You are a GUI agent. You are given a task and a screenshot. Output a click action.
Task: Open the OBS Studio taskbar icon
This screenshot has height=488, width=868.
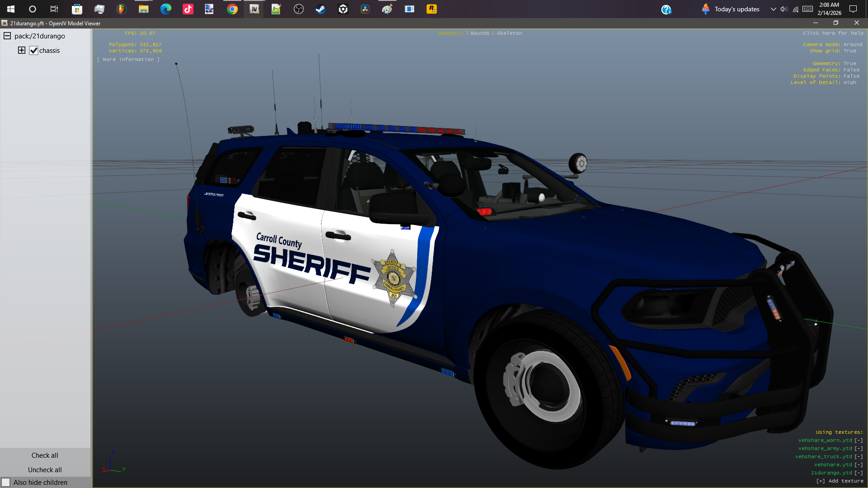tap(299, 9)
